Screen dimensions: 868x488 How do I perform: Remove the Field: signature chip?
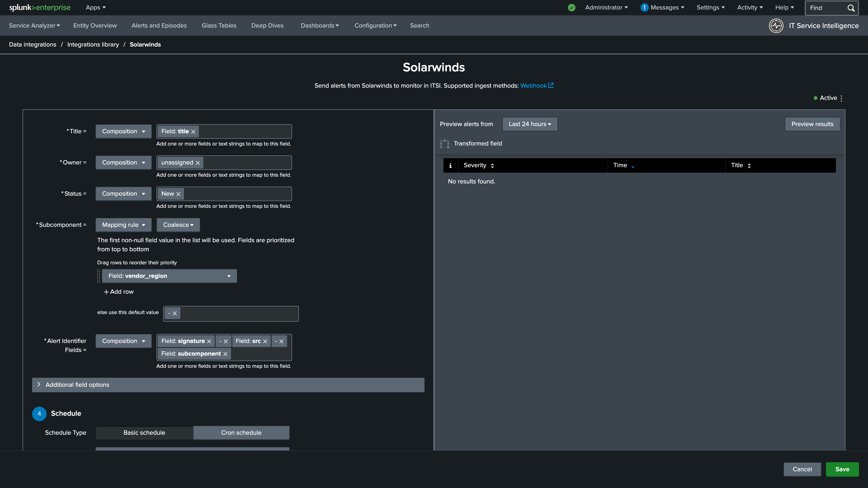(x=209, y=341)
